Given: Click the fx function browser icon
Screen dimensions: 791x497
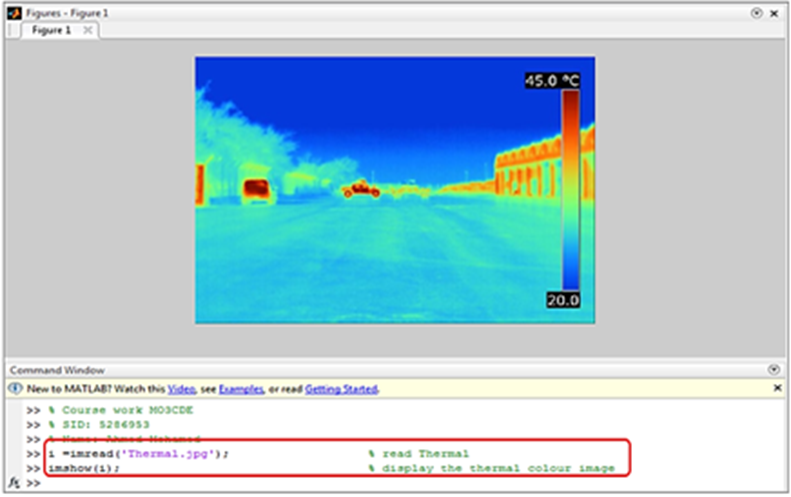Looking at the screenshot, I should [14, 483].
